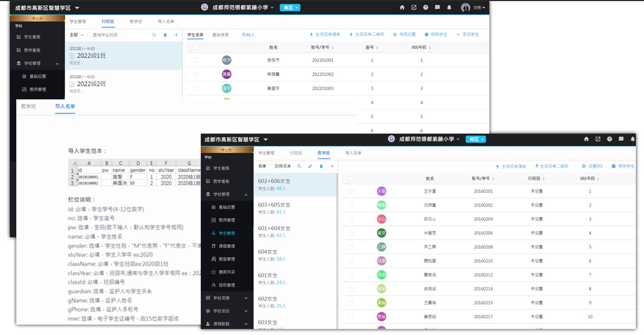644x335 pixels.
Task: Open 设置IRS gear option
Action: click(592, 166)
